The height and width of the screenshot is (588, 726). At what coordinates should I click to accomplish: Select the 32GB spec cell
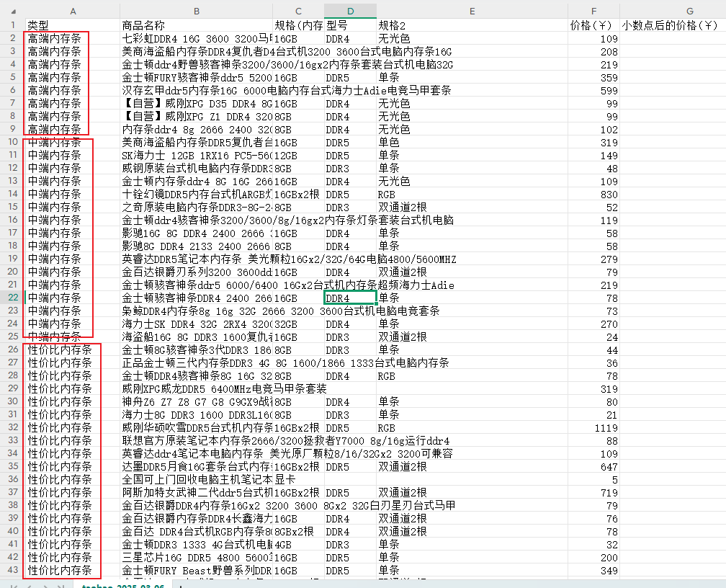coord(299,324)
